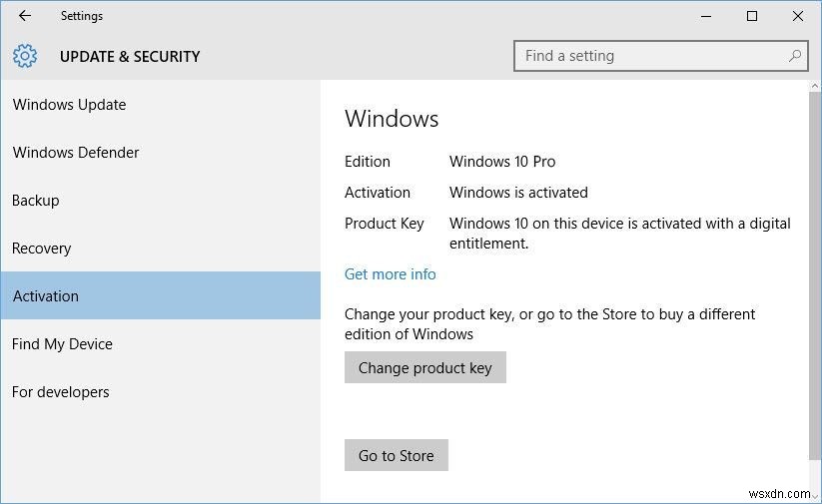The height and width of the screenshot is (504, 822).
Task: Click the 'Product Key' label
Action: click(385, 224)
